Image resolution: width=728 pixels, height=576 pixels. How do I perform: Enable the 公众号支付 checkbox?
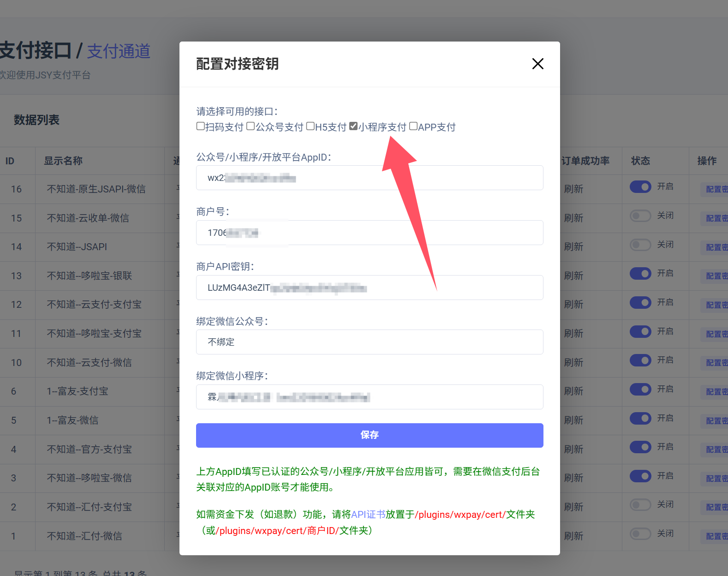pos(251,126)
